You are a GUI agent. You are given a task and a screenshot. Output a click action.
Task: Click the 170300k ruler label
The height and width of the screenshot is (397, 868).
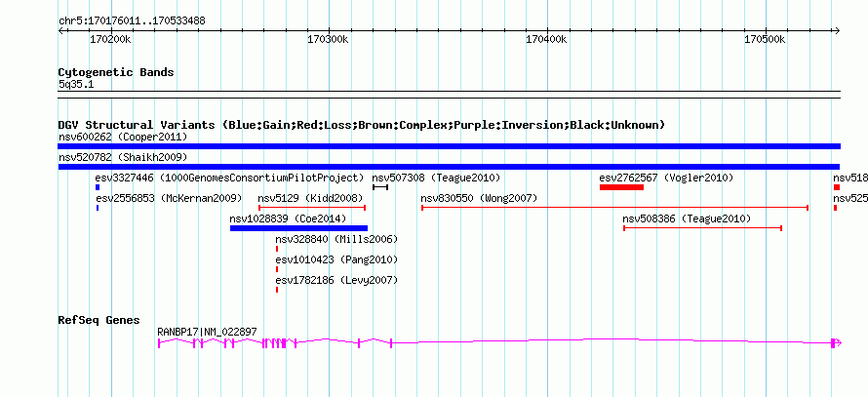pyautogui.click(x=329, y=39)
